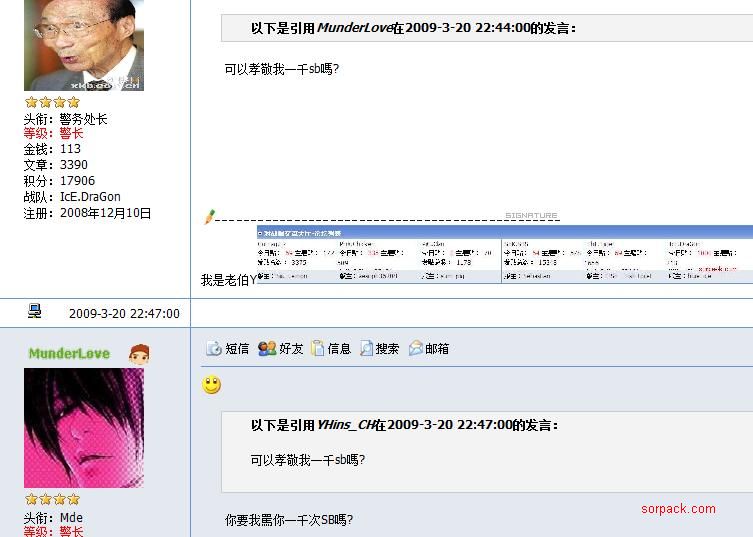The width and height of the screenshot is (753, 537).
Task: Click the red sorpack.com text
Action: pos(678,509)
